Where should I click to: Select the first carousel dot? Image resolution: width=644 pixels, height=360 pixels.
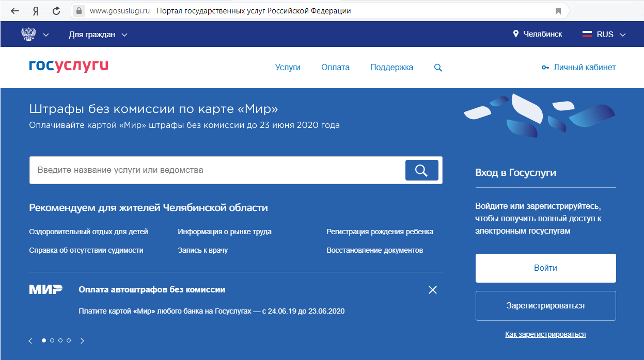point(44,340)
